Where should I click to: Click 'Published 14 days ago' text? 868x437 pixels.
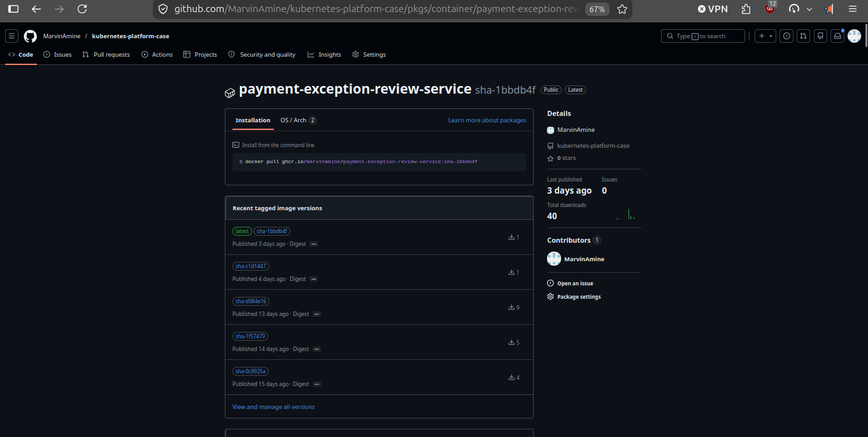[x=260, y=349]
